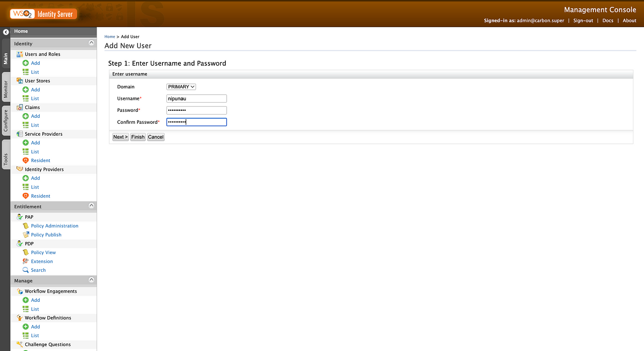Open List under Workflow Definitions

click(x=35, y=336)
